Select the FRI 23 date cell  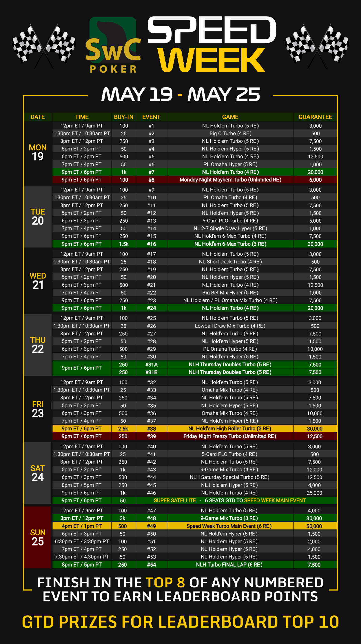click(x=38, y=409)
